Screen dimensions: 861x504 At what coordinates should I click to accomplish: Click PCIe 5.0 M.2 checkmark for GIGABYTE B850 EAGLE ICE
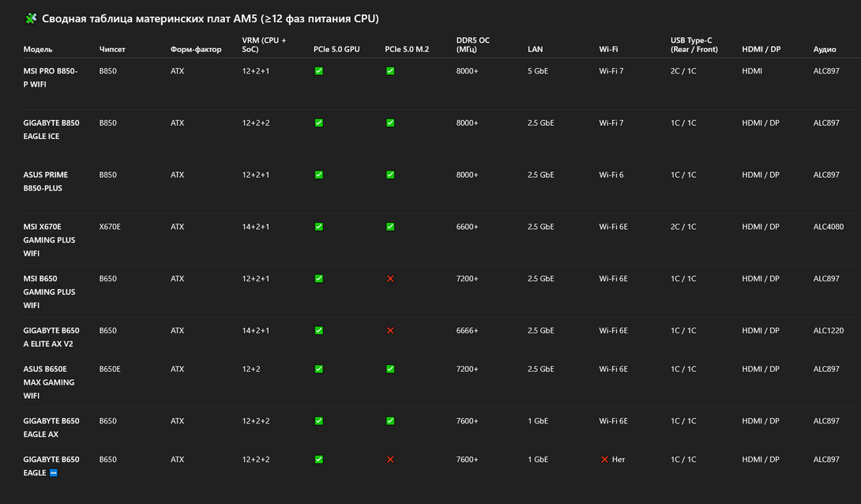[x=390, y=123]
